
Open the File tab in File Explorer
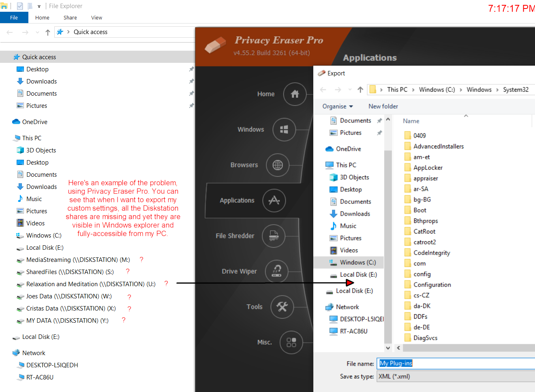tap(14, 17)
